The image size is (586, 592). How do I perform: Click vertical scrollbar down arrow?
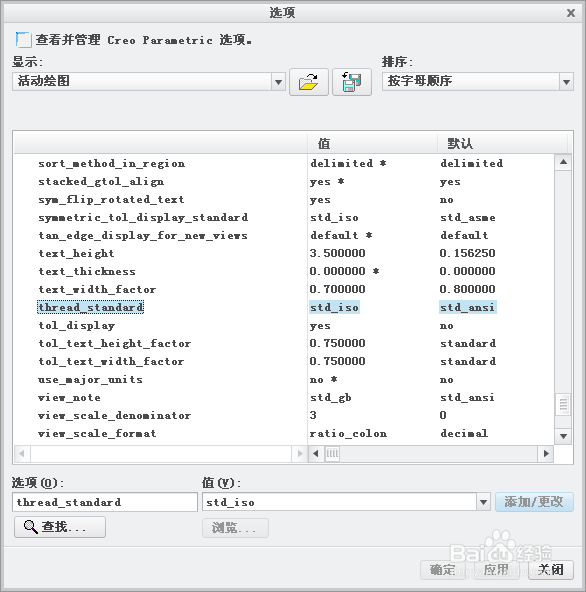pos(563,436)
